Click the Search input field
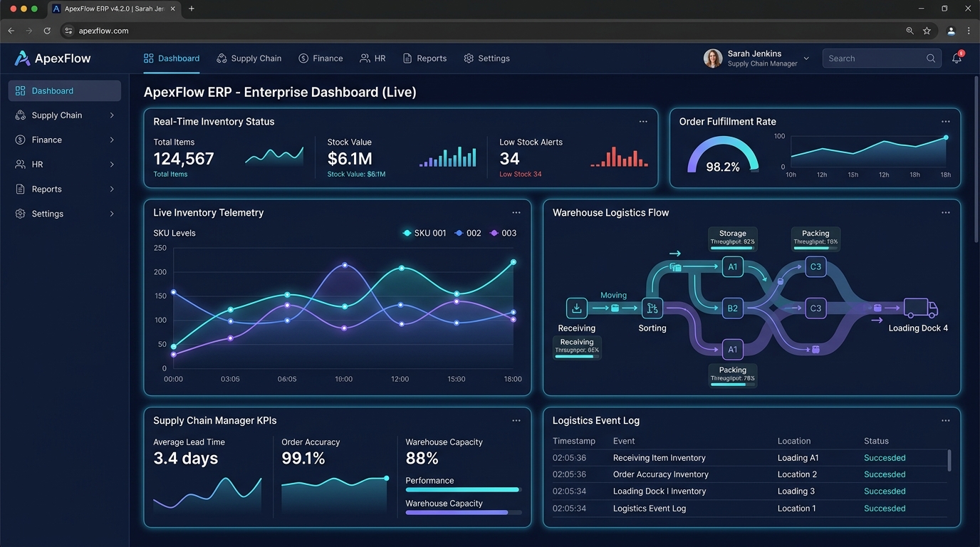980x547 pixels. coord(882,58)
